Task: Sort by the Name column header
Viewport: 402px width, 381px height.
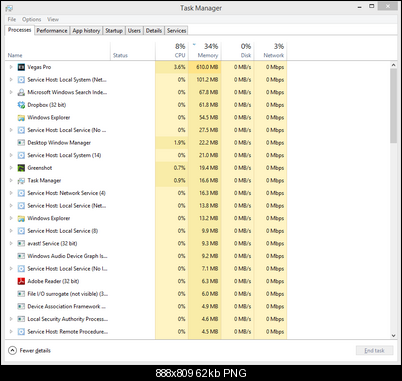Action: 58,50
